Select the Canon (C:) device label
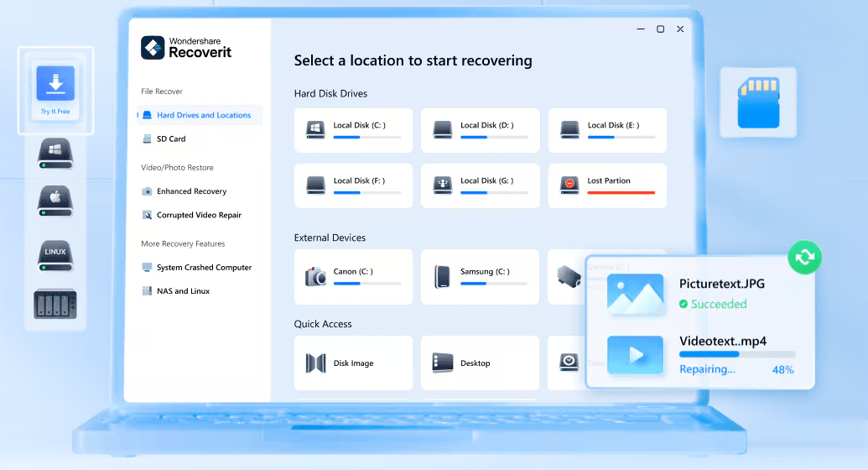 point(353,272)
